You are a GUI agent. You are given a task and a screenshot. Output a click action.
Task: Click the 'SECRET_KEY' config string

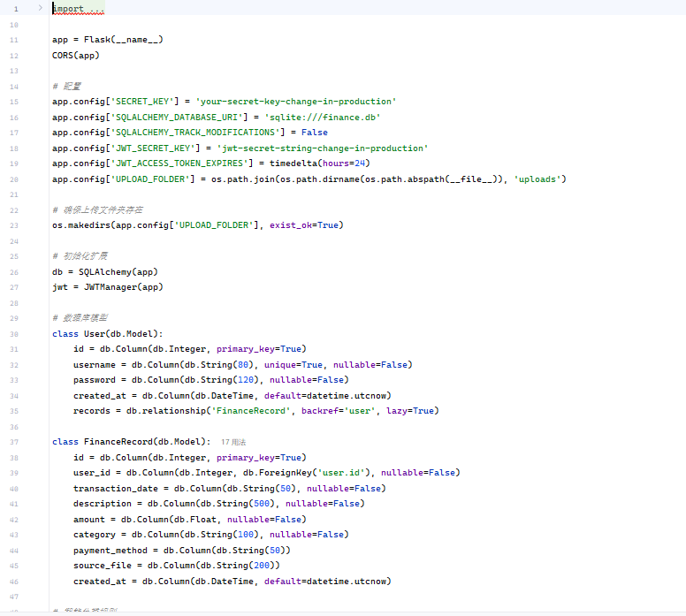pyautogui.click(x=142, y=102)
